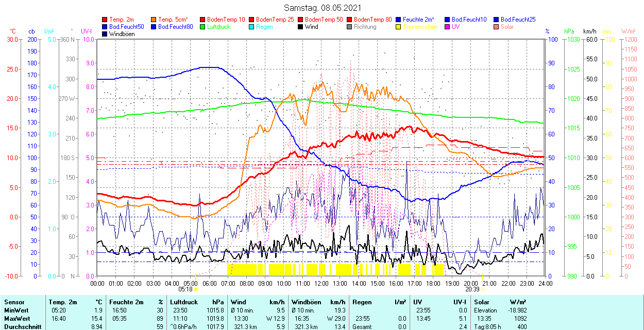The image size is (644, 330).
Task: Click the orange Temp. 5cm* legend swatch
Action: (x=154, y=20)
